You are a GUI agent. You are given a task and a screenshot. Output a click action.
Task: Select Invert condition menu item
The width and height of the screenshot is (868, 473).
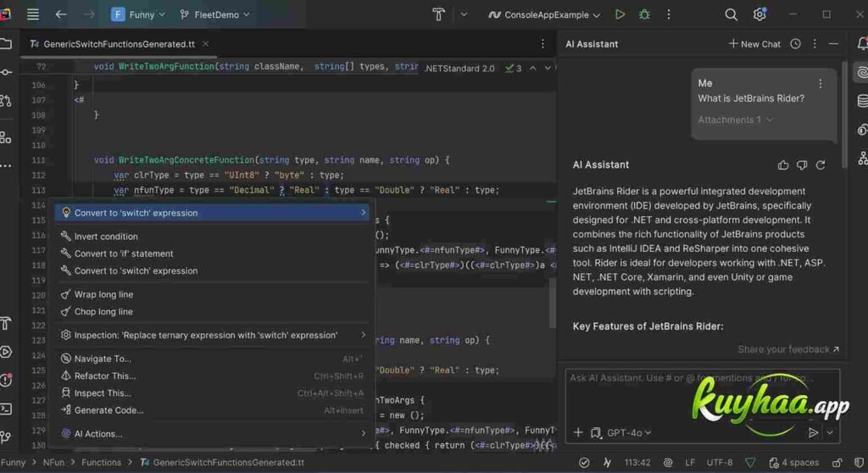[212, 236]
